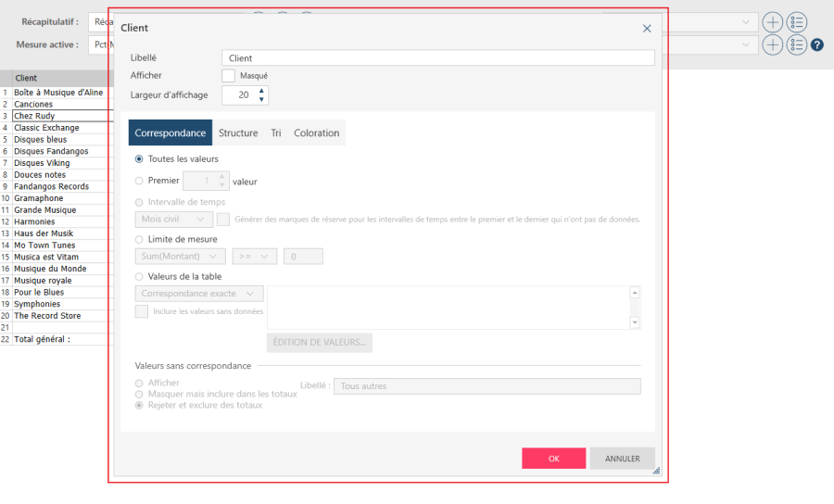This screenshot has width=834, height=504.
Task: Select the Mo Town Tunes row
Action: point(63,246)
